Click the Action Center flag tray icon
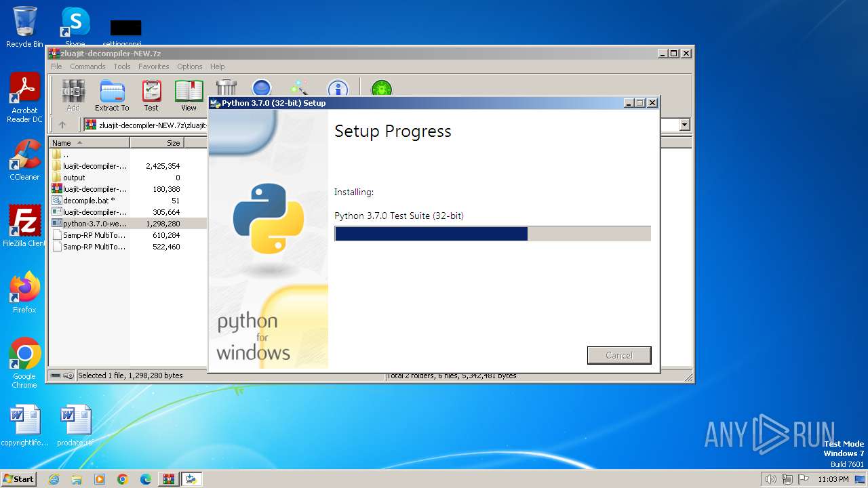Viewport: 868px width, 488px height. pyautogui.click(x=804, y=479)
